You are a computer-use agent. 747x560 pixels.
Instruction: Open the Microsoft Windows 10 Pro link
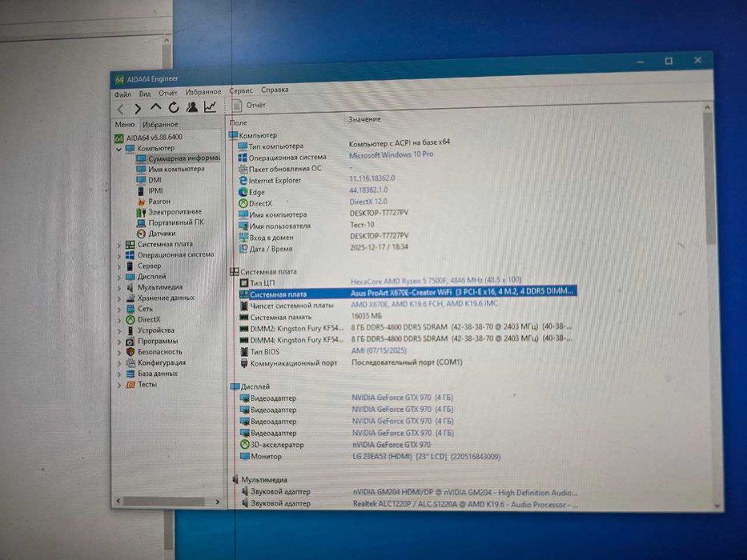click(x=392, y=154)
